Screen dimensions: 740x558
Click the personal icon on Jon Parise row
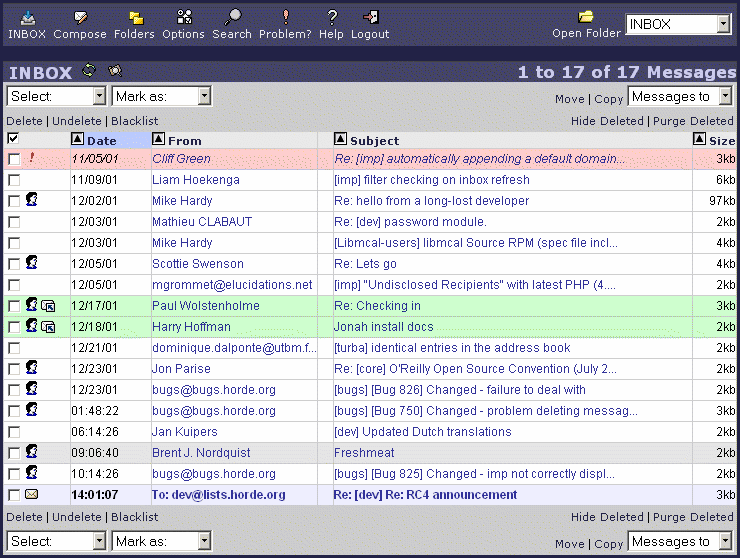pyautogui.click(x=32, y=367)
